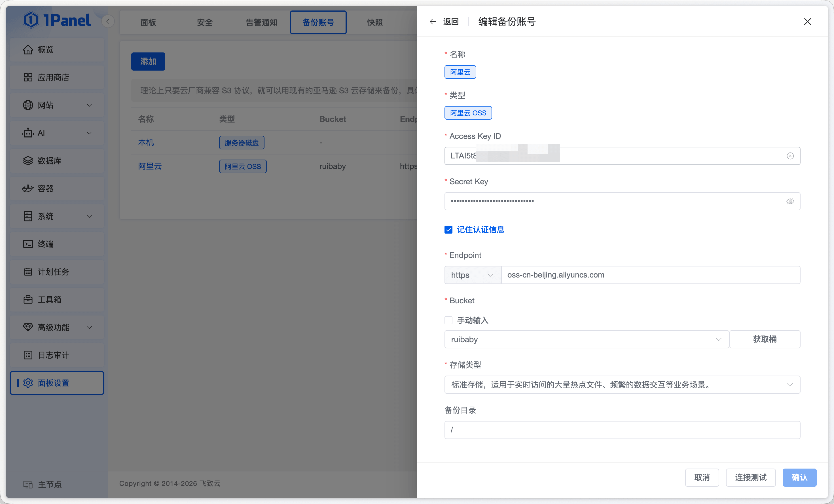The height and width of the screenshot is (504, 834).
Task: Collapse the sidebar with the chevron button
Action: tap(108, 22)
